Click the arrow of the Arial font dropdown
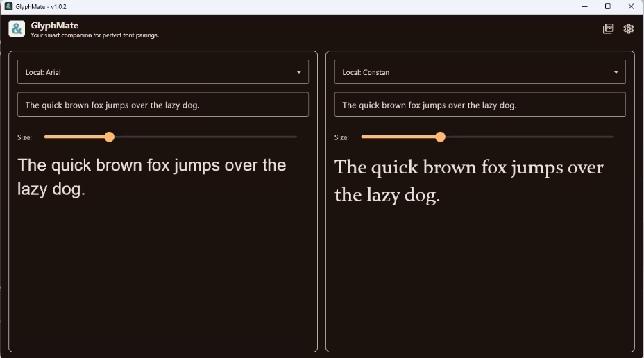 pyautogui.click(x=299, y=72)
